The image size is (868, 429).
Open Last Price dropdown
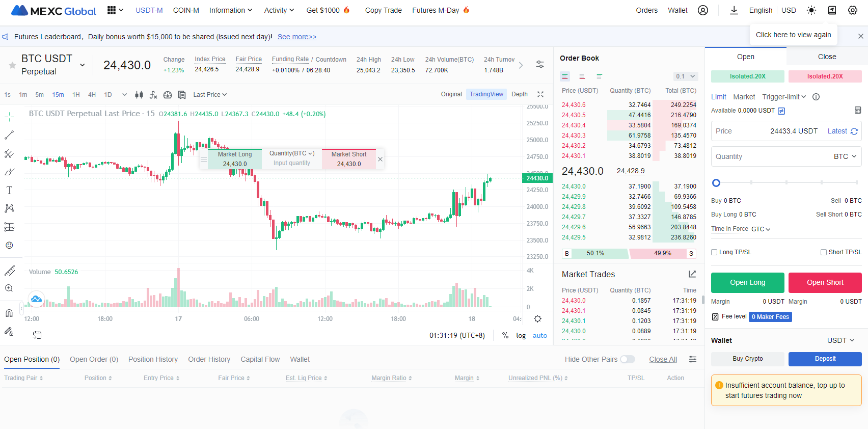pos(210,95)
